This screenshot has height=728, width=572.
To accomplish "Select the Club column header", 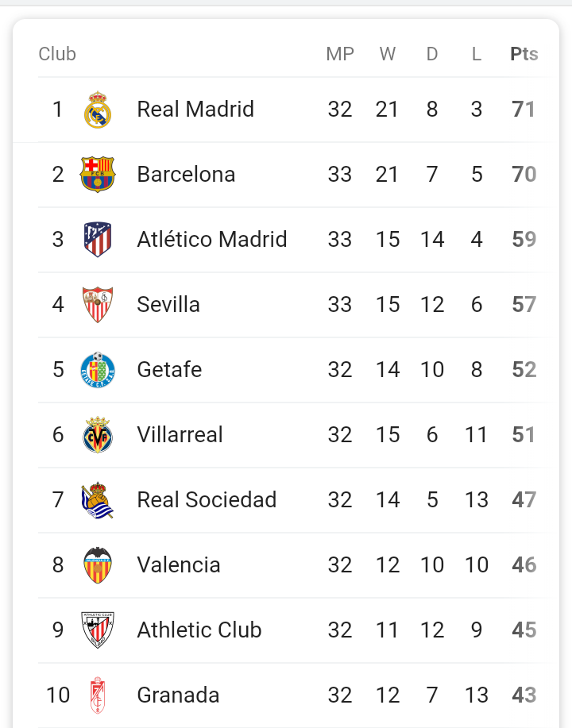I will point(57,54).
